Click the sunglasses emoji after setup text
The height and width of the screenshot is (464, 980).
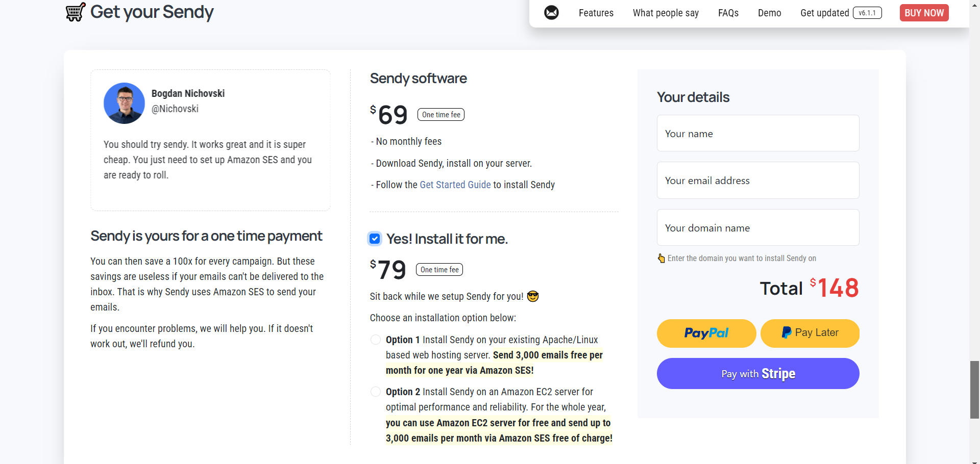point(533,296)
